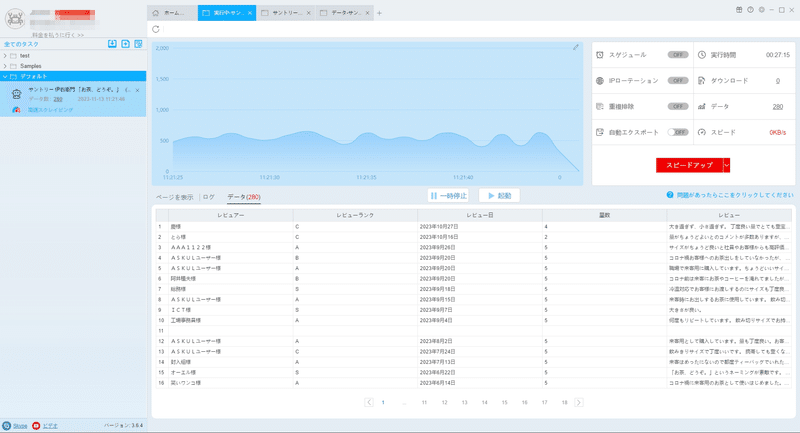Click the chart icon beside データ
Image resolution: width=800 pixels, height=433 pixels.
[x=702, y=107]
